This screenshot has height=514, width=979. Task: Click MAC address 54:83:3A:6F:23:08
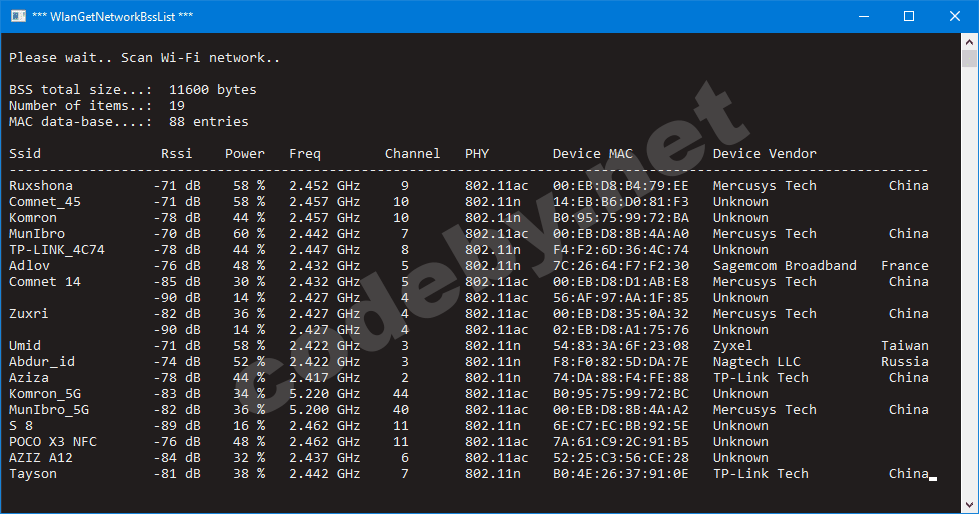click(621, 345)
